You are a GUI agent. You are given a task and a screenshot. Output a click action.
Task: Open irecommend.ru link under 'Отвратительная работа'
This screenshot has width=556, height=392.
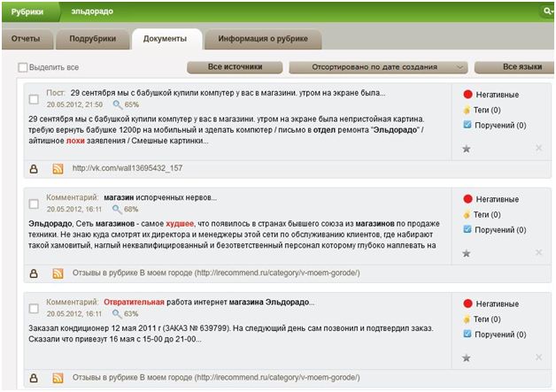pyautogui.click(x=216, y=378)
